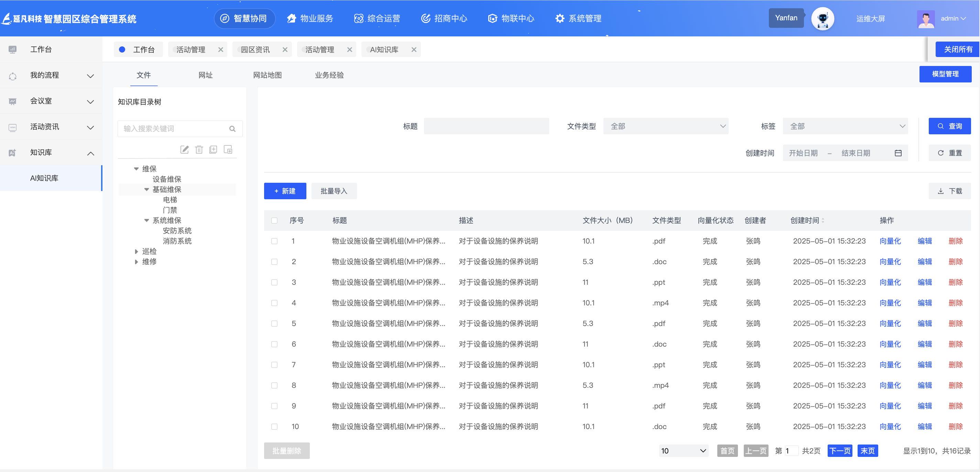Click the 标题 search input field
Screen dimensions: 980x472
coord(486,126)
